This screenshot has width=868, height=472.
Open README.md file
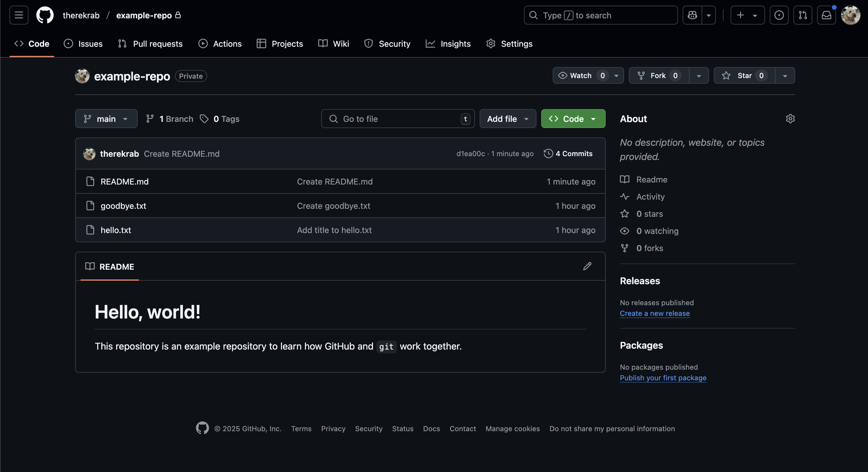(124, 182)
